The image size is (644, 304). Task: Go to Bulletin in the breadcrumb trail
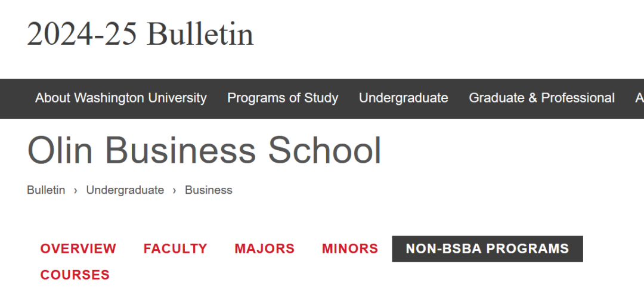click(46, 190)
